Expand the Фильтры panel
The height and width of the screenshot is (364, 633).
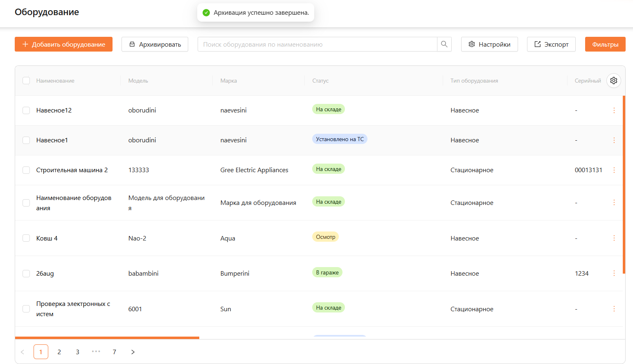tap(605, 44)
